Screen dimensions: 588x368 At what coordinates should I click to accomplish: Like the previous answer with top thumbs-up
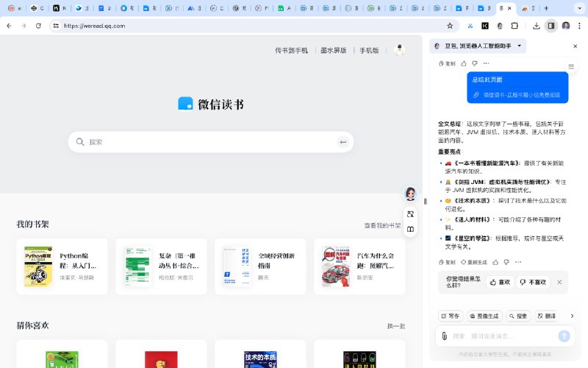pyautogui.click(x=464, y=63)
